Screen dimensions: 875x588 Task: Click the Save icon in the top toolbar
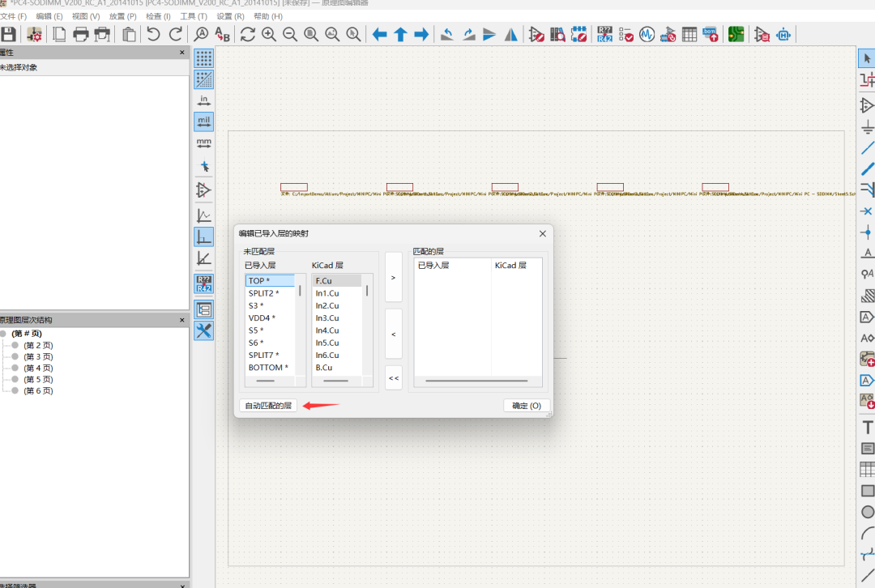click(8, 35)
